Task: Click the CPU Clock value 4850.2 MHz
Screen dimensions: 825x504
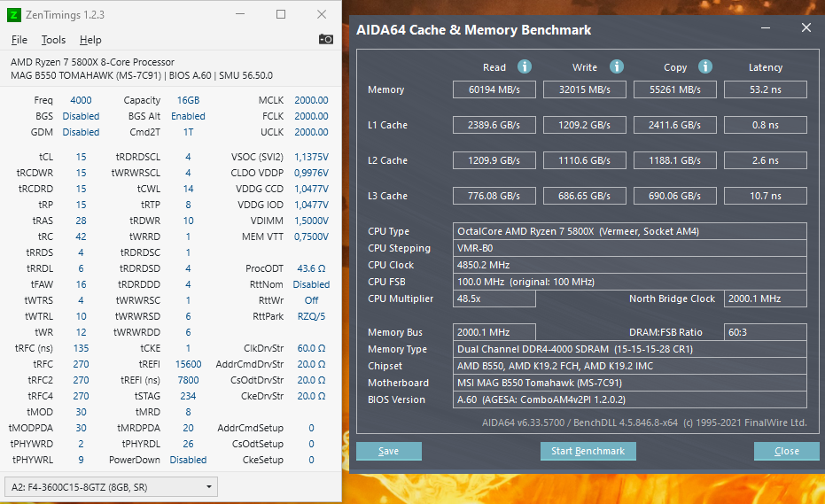Action: click(630, 265)
